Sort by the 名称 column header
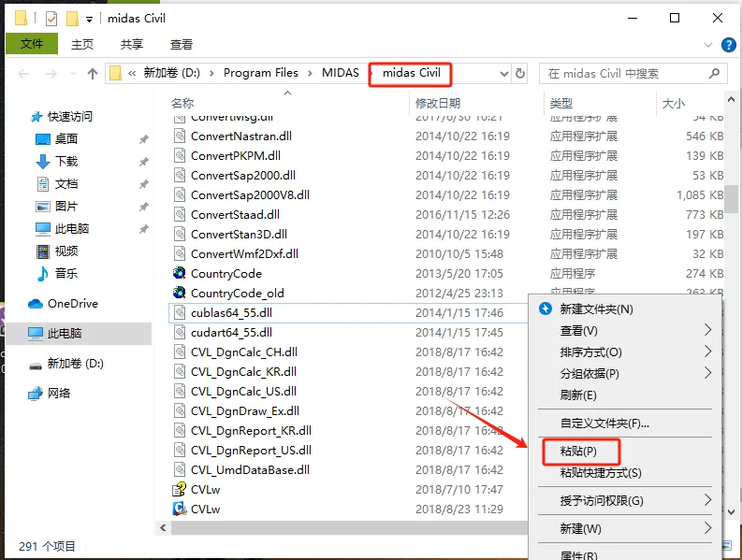 coord(182,103)
